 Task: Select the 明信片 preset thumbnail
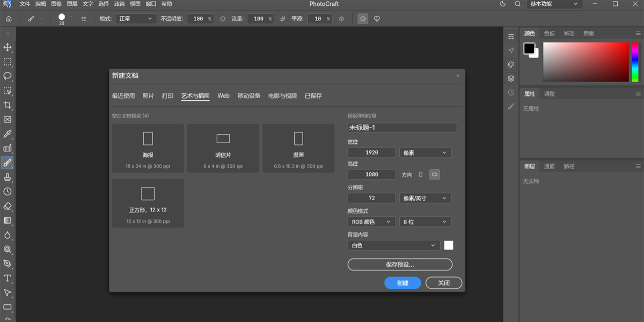[x=223, y=148]
